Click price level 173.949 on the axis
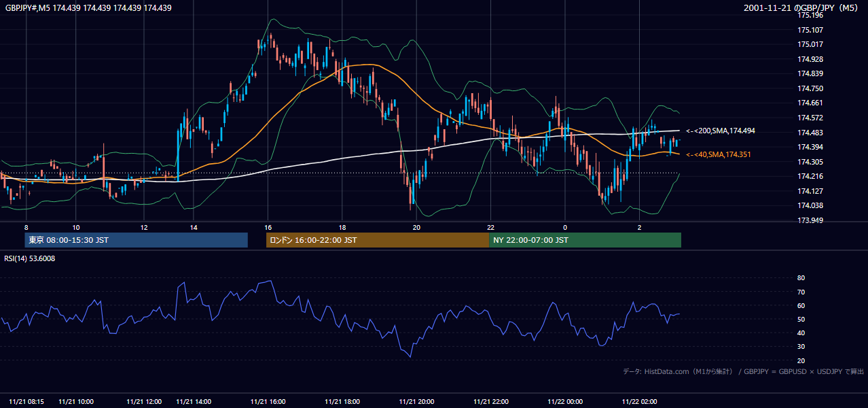This screenshot has width=868, height=408. pyautogui.click(x=810, y=220)
